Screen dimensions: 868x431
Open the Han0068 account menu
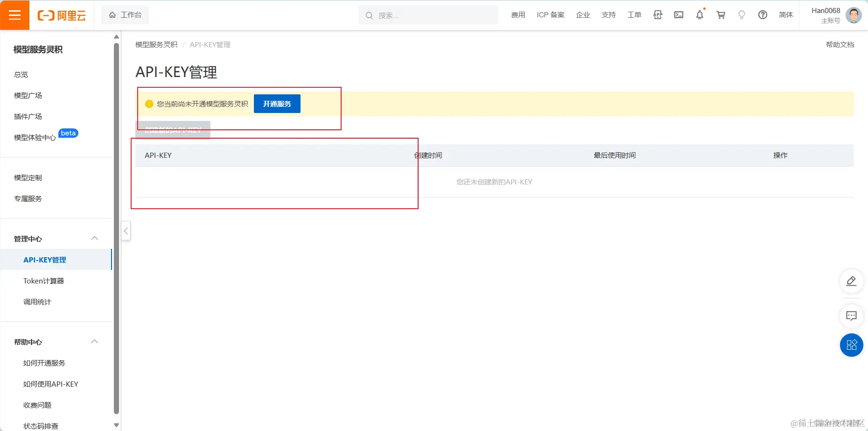point(826,15)
